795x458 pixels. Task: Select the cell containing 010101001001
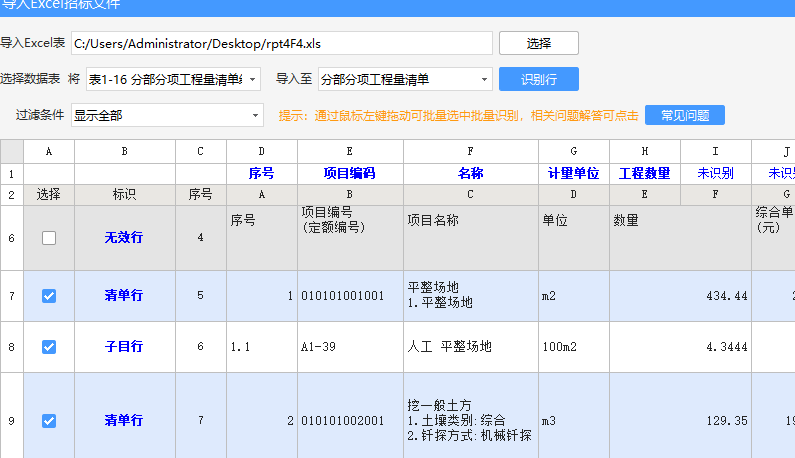pos(350,296)
